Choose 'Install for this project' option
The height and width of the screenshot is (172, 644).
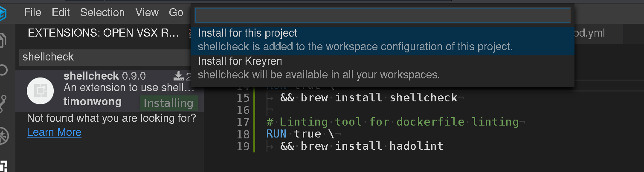(383, 40)
